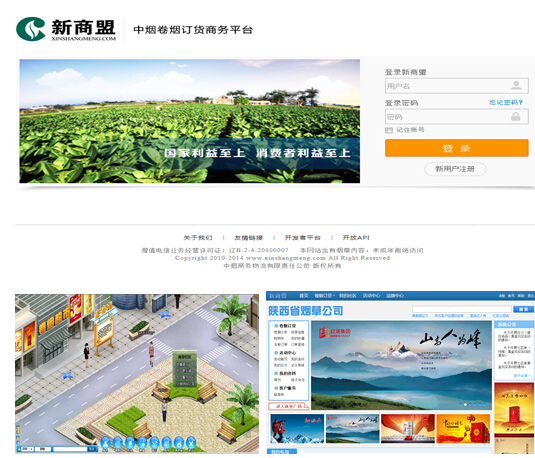Click the 进入商业广场 red button in sidebar
535x458 pixels.
pyautogui.click(x=289, y=406)
